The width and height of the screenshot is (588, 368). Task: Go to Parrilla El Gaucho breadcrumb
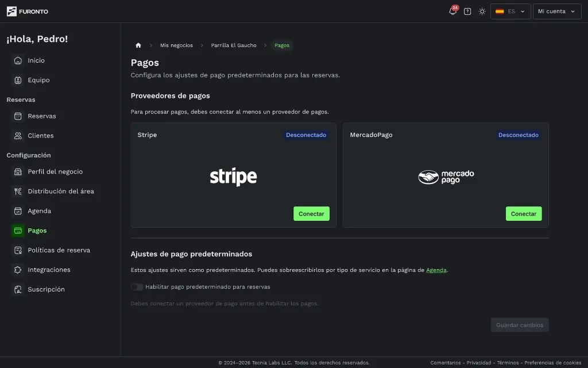point(234,45)
